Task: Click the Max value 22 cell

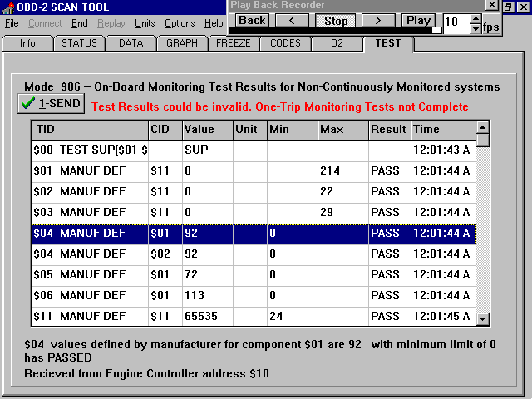Action: 343,192
